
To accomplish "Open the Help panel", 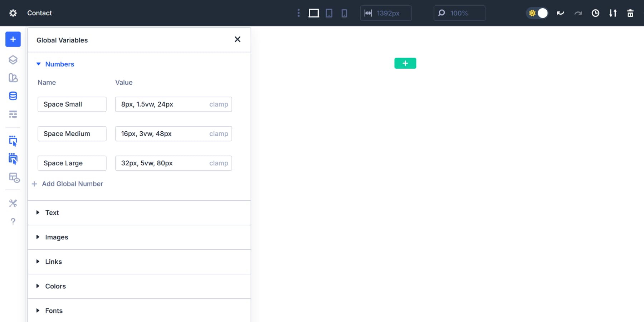I will (x=13, y=221).
